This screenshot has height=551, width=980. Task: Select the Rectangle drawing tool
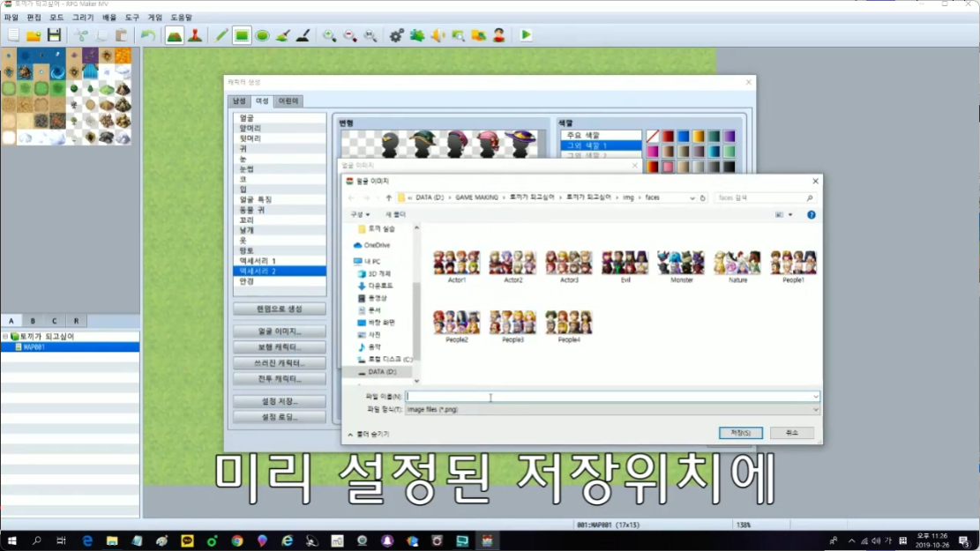coord(241,35)
